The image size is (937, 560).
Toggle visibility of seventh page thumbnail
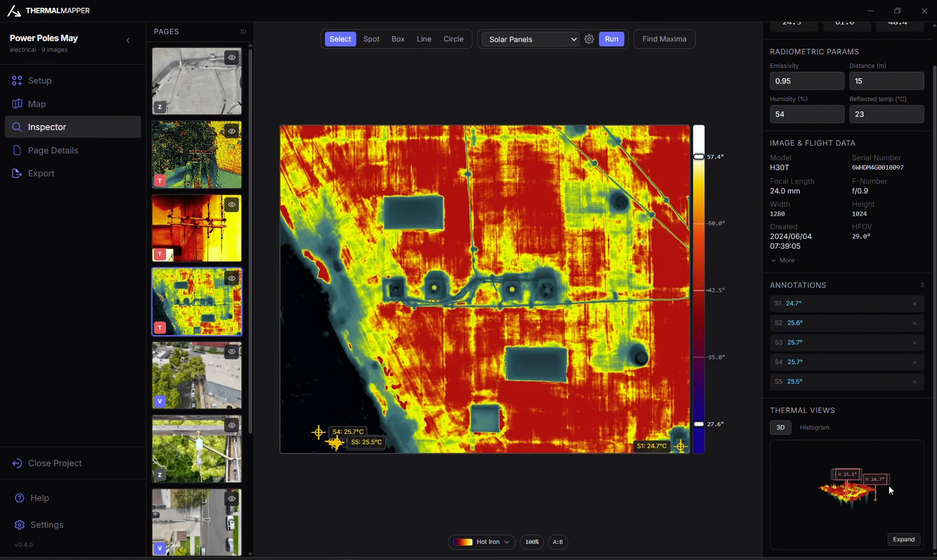(232, 499)
